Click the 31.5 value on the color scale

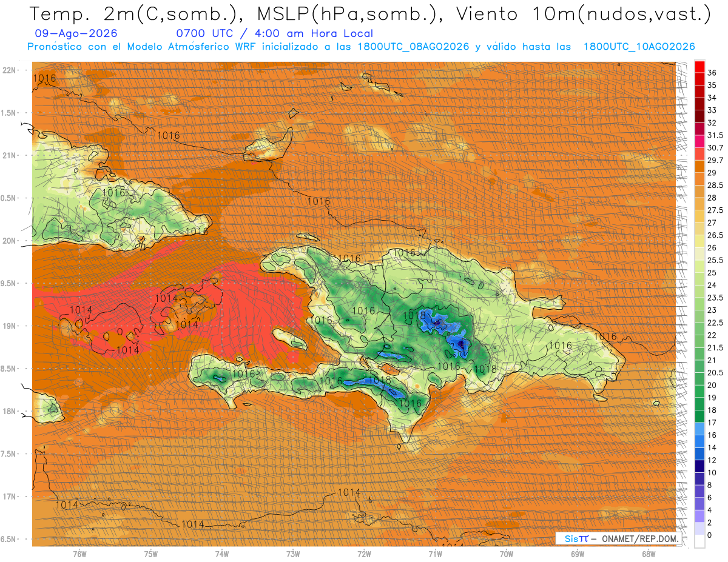pyautogui.click(x=715, y=135)
